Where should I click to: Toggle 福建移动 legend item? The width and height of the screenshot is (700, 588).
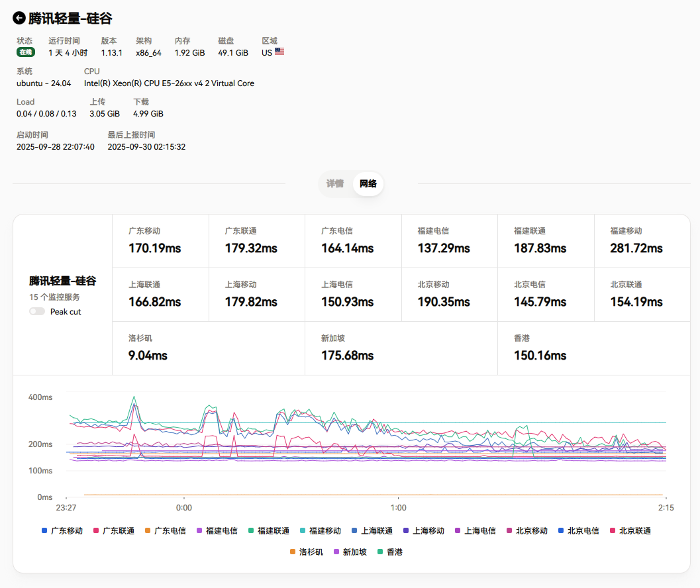pyautogui.click(x=321, y=531)
